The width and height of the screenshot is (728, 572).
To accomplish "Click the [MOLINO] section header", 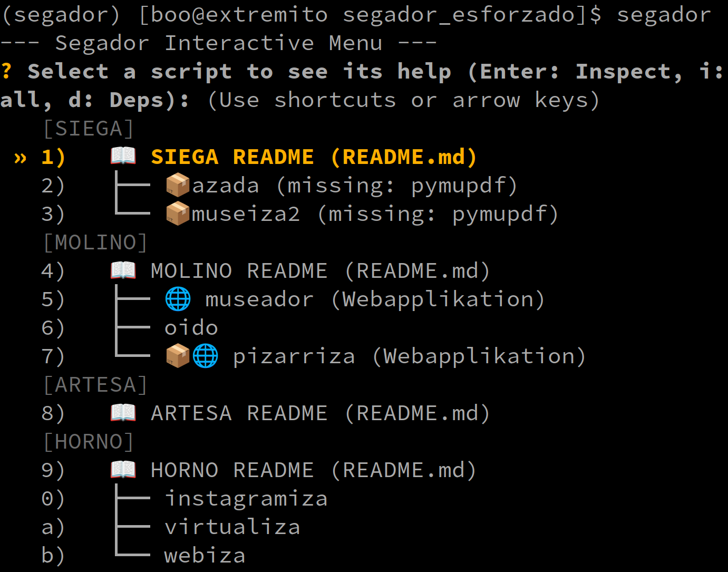I will (95, 243).
